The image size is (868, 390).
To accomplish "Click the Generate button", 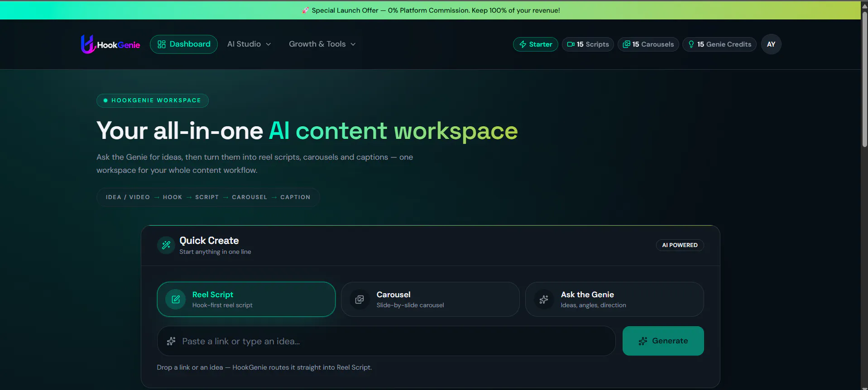I will coord(663,341).
